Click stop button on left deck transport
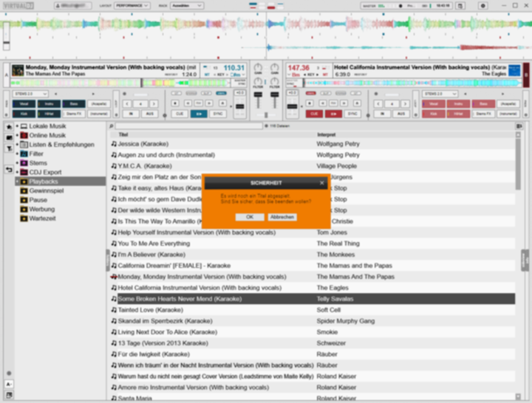The height and width of the screenshot is (403, 532). pos(175,103)
